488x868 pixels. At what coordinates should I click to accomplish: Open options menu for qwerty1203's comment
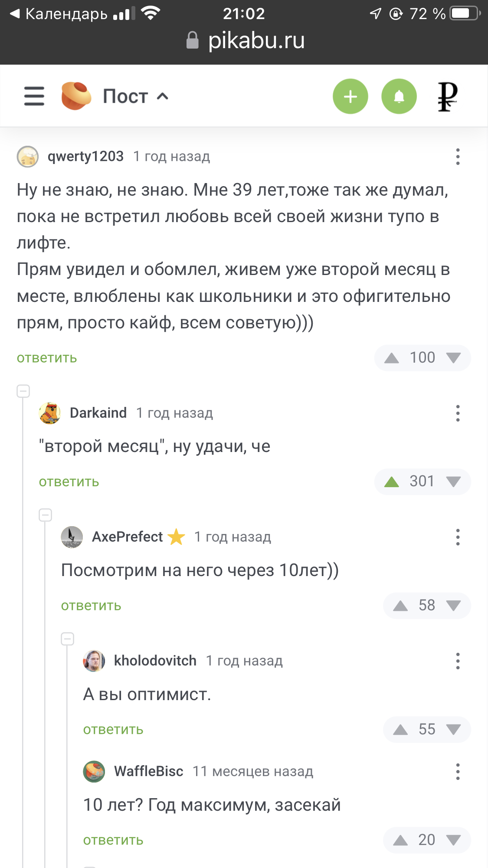pyautogui.click(x=458, y=157)
